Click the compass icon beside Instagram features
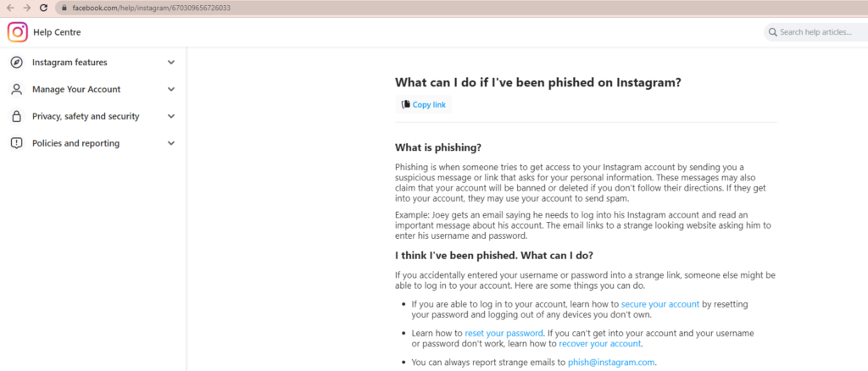This screenshot has height=371, width=868. click(x=17, y=63)
